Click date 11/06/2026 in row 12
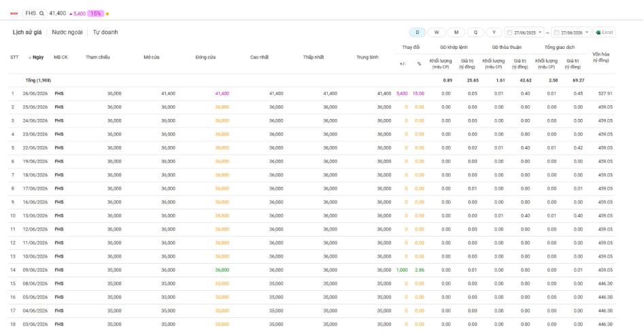 [35, 243]
